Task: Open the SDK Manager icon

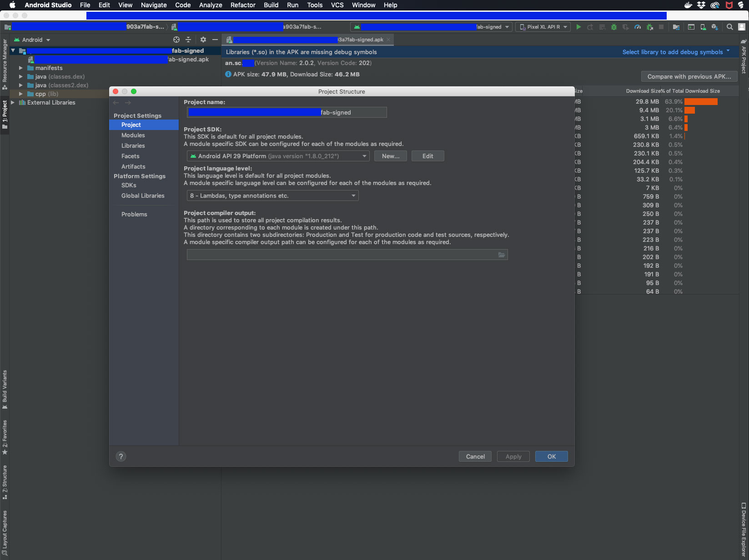Action: [x=715, y=27]
